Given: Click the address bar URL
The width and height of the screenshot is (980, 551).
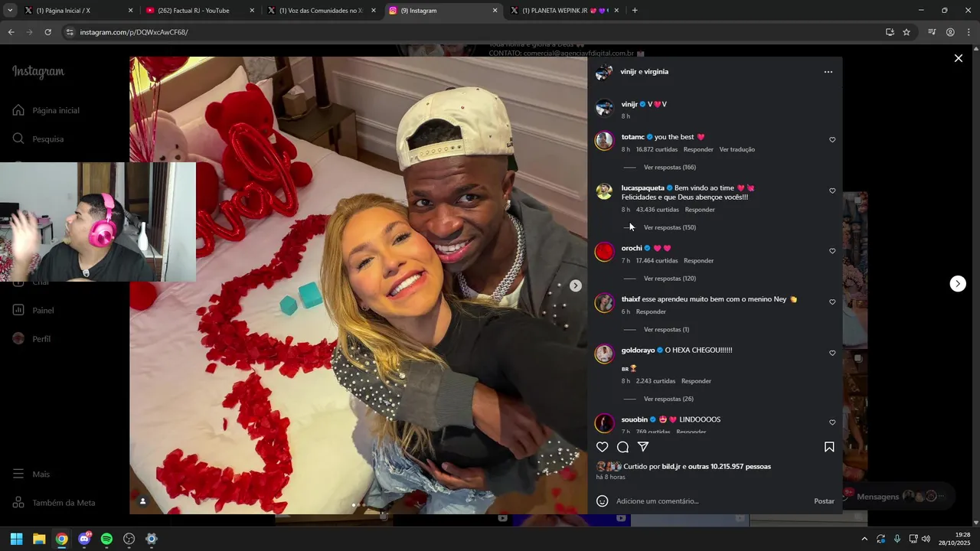Looking at the screenshot, I should pos(134,32).
